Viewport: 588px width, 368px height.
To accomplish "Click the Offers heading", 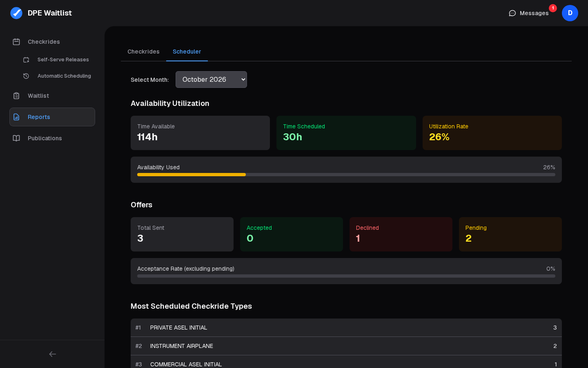I will click(x=141, y=205).
